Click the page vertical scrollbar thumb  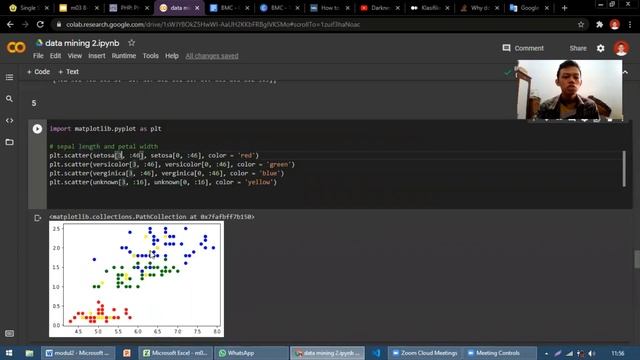point(637,259)
